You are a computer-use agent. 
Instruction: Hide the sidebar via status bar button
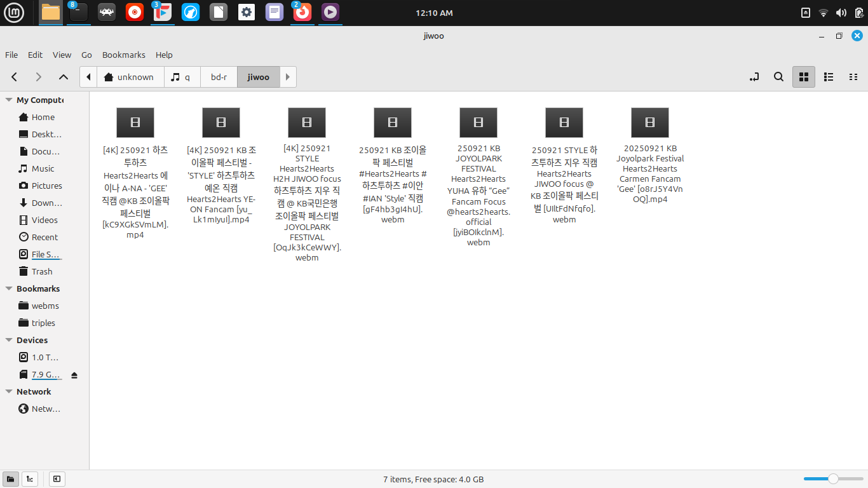pyautogui.click(x=57, y=479)
